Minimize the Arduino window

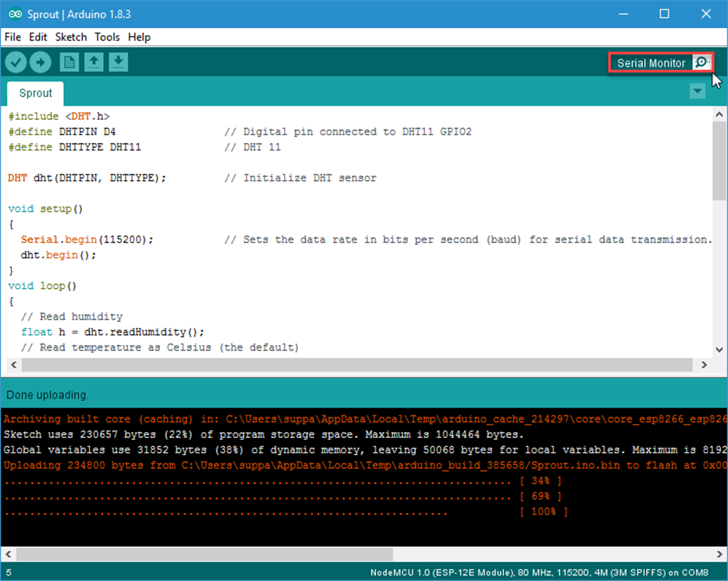click(624, 14)
